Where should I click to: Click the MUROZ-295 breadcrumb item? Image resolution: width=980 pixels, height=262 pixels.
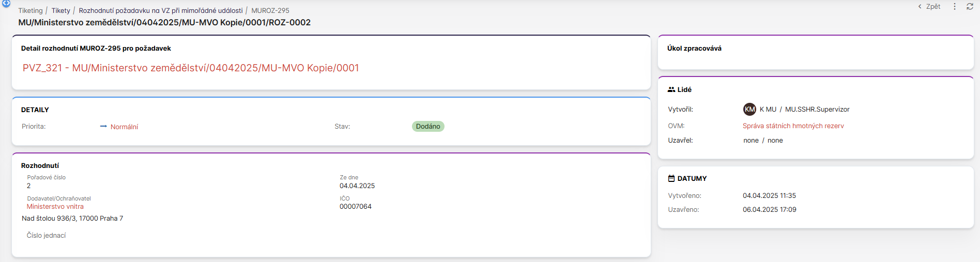[270, 10]
